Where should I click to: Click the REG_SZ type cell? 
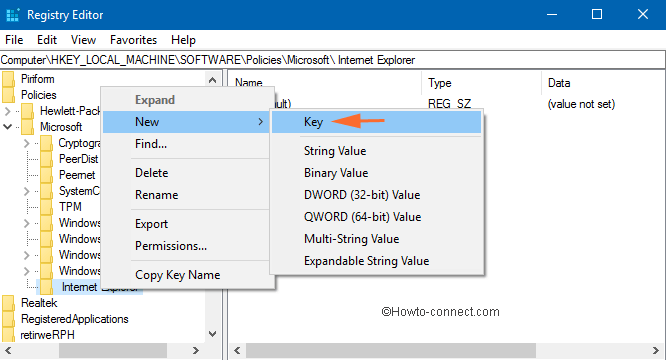[x=449, y=104]
